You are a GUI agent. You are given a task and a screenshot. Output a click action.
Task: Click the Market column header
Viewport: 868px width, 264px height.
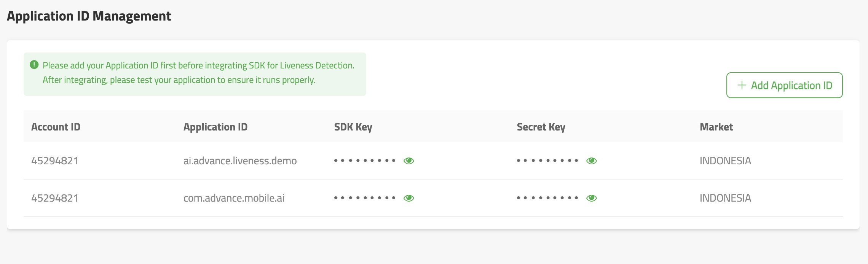pos(716,127)
